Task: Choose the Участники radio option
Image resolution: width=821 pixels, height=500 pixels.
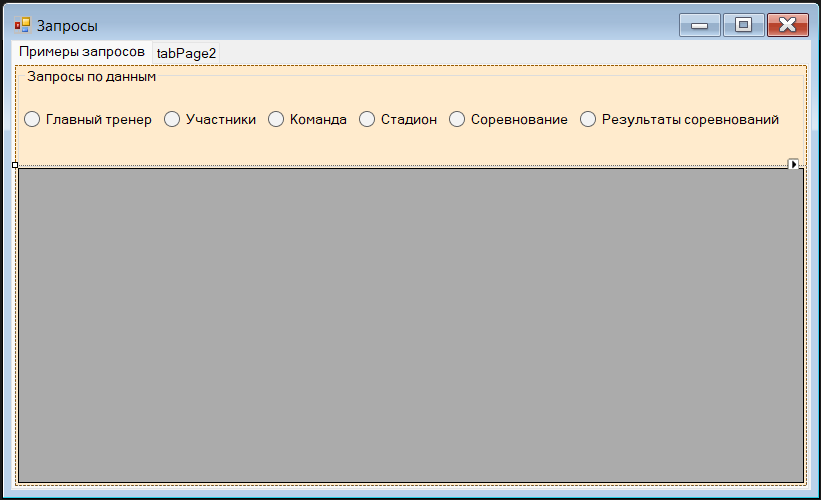Action: (x=172, y=119)
